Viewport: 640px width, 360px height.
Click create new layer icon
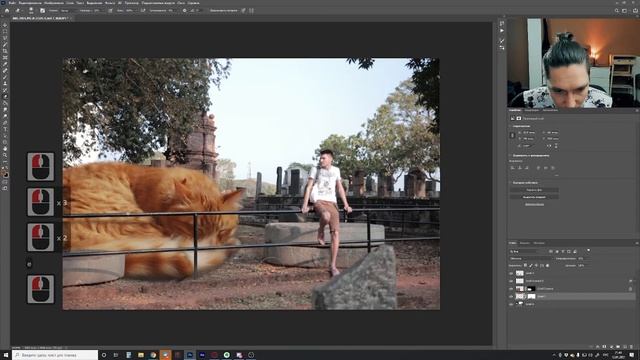pyautogui.click(x=624, y=347)
